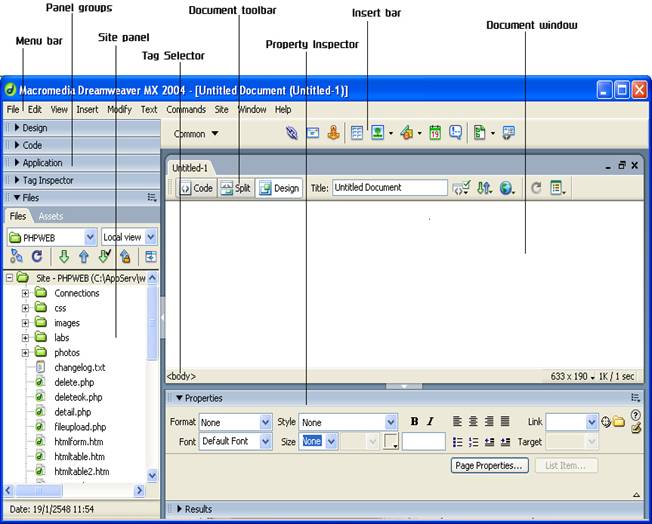Screen dimensions: 652x524
Task: Refresh the Files panel list
Action: click(37, 256)
